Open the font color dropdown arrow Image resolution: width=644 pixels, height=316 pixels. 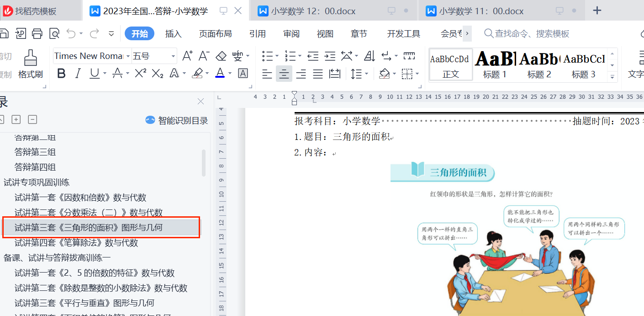[x=230, y=74]
